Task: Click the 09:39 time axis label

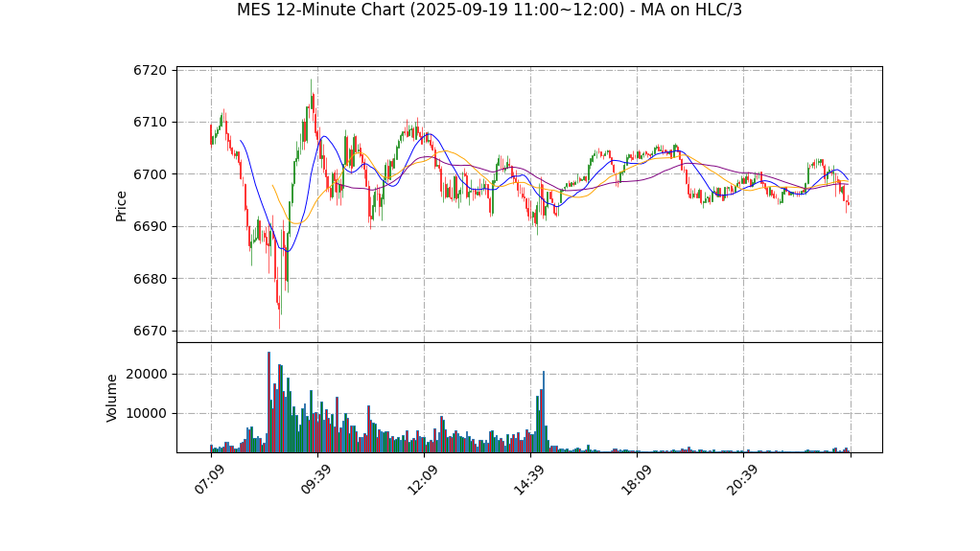Action: (315, 480)
